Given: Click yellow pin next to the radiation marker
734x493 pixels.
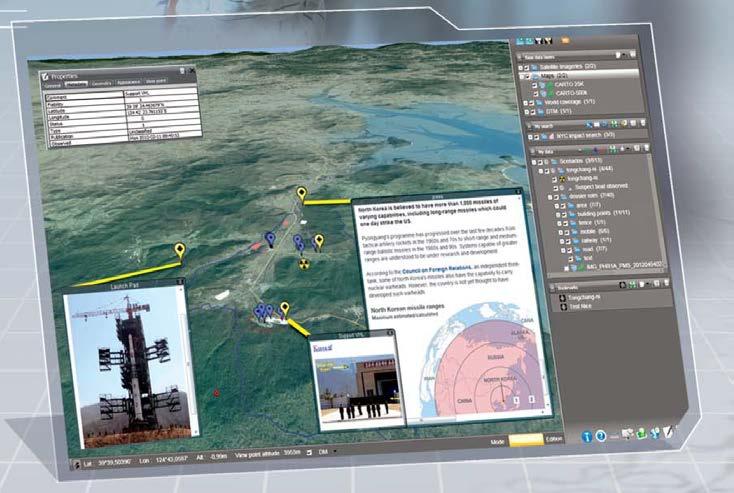Looking at the screenshot, I should (x=319, y=242).
